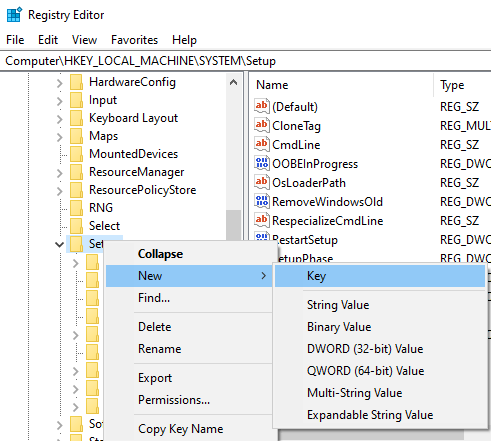Click the registry path address bar

pos(245,61)
